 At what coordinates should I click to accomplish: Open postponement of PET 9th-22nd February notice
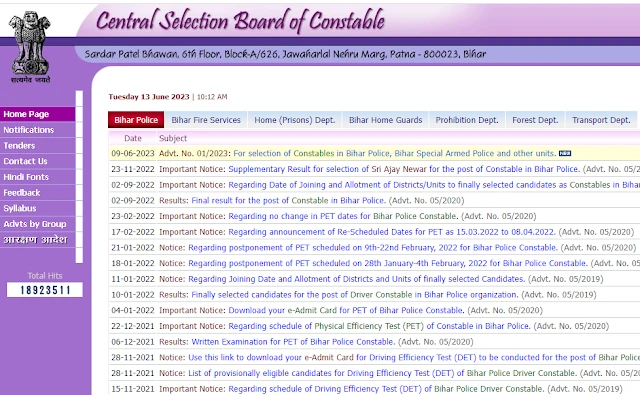tap(373, 248)
